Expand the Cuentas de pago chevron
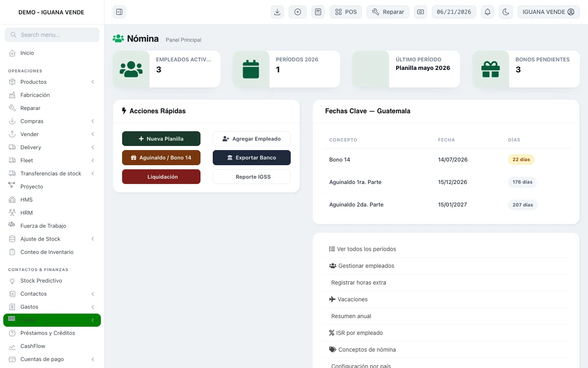 point(93,359)
